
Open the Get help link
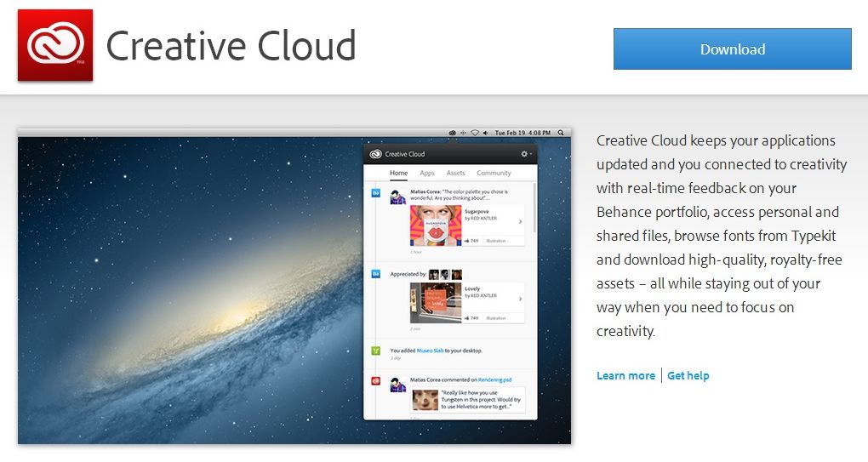click(688, 376)
